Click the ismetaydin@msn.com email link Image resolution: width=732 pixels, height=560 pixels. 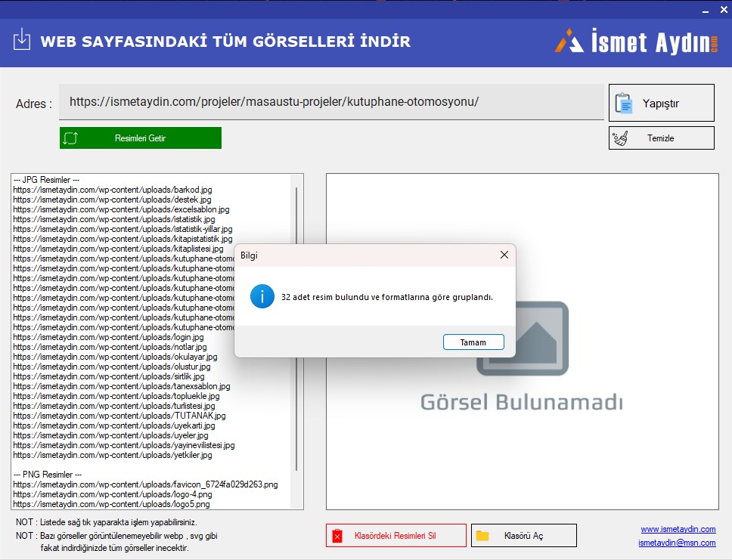[x=676, y=543]
